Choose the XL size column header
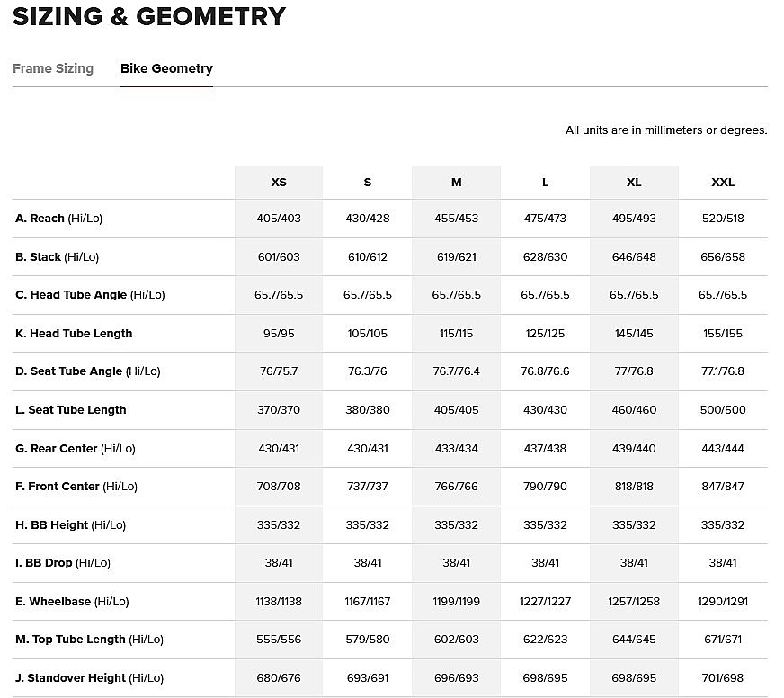This screenshot has height=698, width=784. 634,182
